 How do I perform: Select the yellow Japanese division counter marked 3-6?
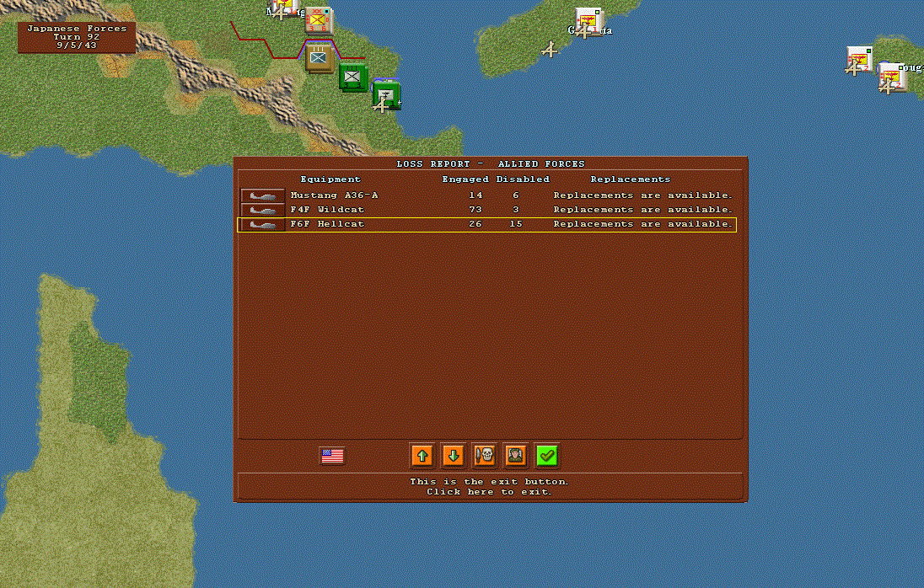pos(318,20)
